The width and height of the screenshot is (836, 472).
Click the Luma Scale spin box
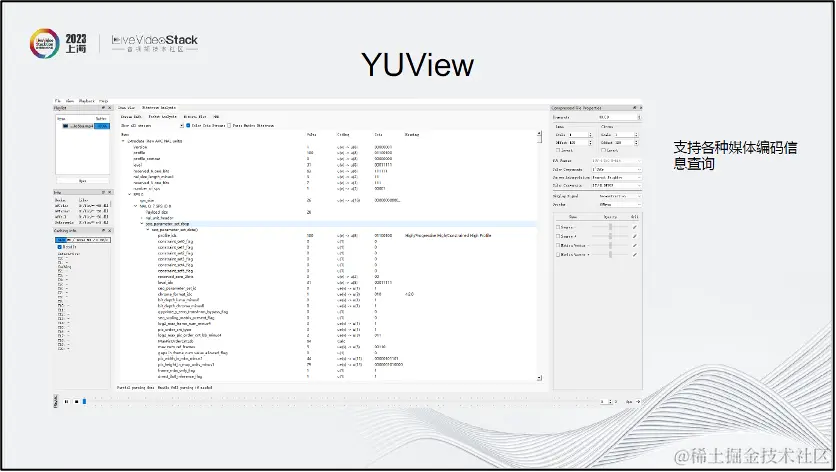(x=580, y=135)
